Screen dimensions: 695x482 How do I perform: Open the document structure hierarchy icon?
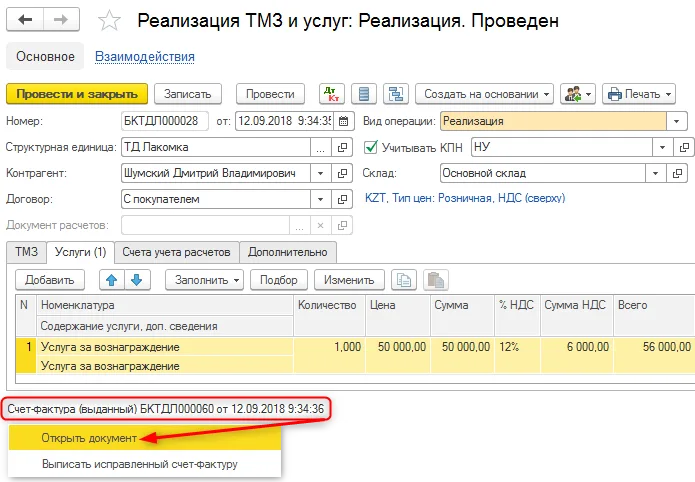(395, 94)
